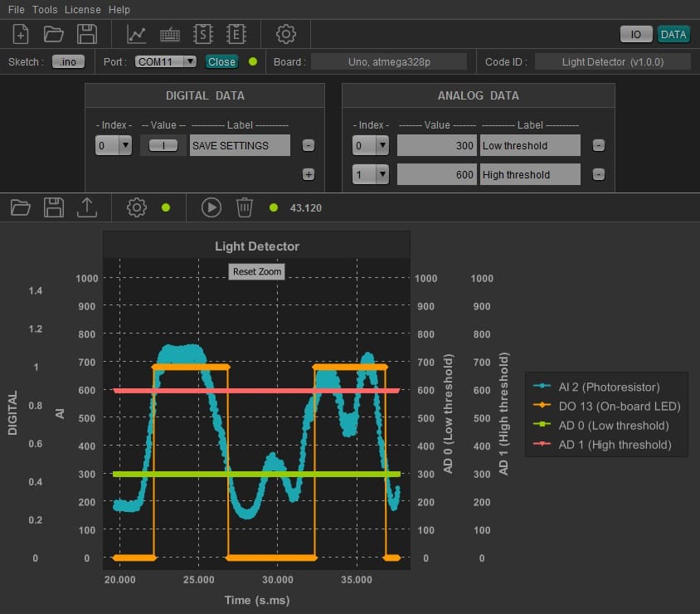Open chart settings gear icon
This screenshot has height=614, width=700.
(x=137, y=207)
